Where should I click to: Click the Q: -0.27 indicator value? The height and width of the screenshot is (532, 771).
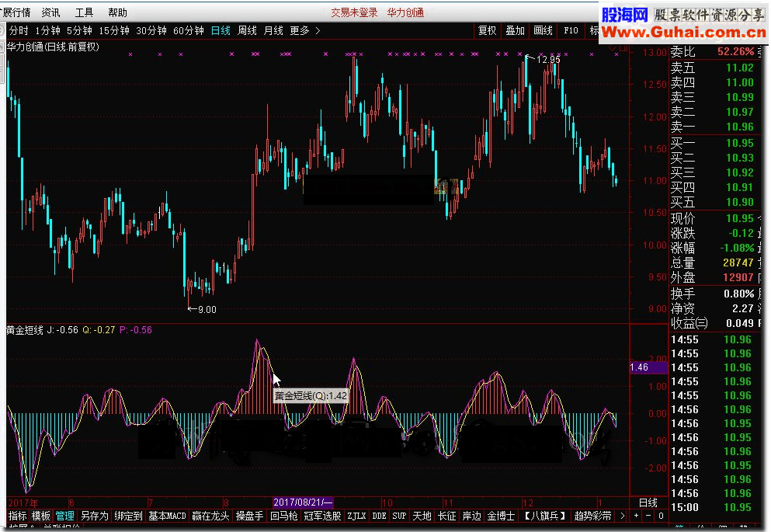tap(99, 330)
